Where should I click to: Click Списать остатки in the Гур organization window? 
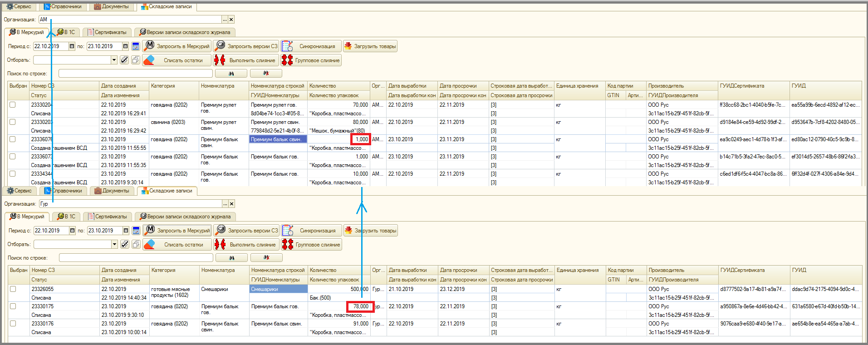coord(177,245)
